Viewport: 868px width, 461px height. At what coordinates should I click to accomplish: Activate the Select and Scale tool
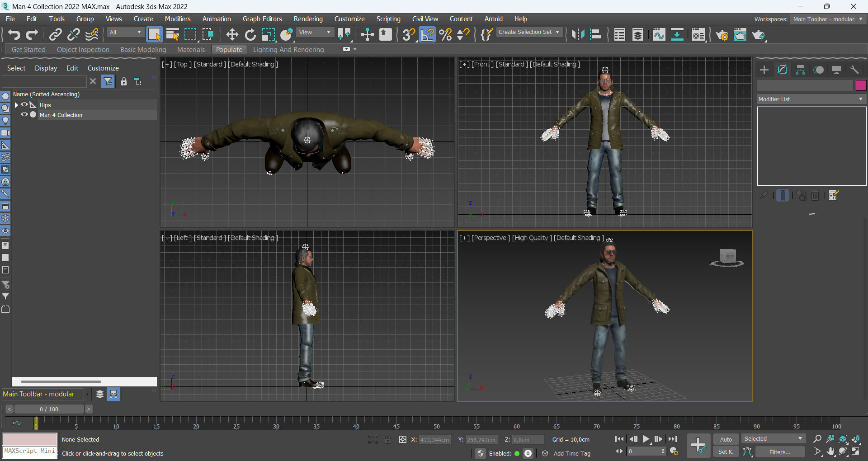(268, 35)
